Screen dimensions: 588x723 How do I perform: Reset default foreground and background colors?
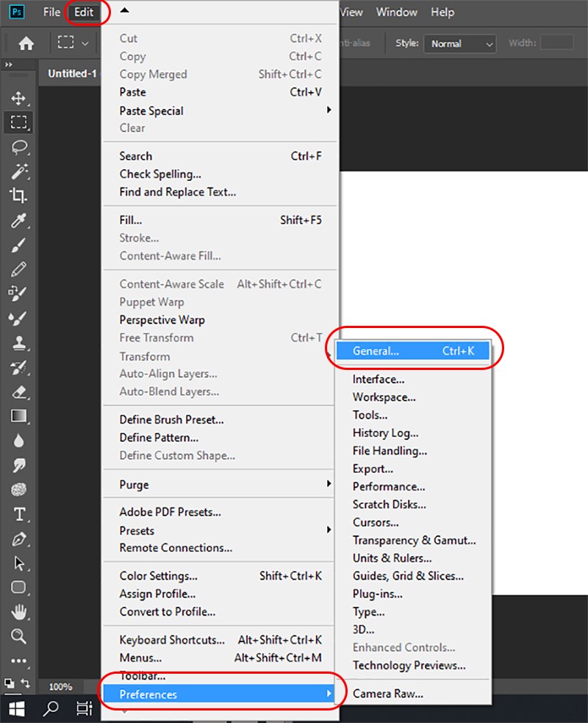click(x=9, y=683)
